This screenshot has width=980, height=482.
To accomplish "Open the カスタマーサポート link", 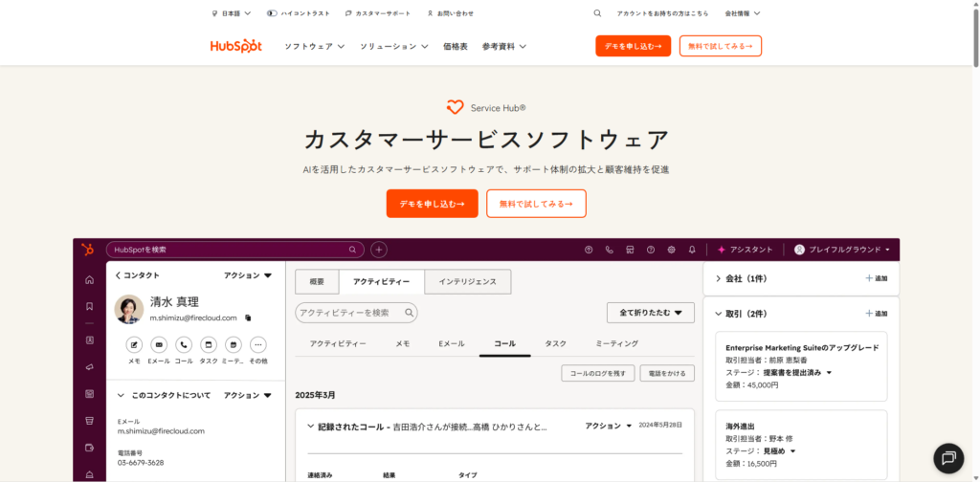I will point(378,13).
